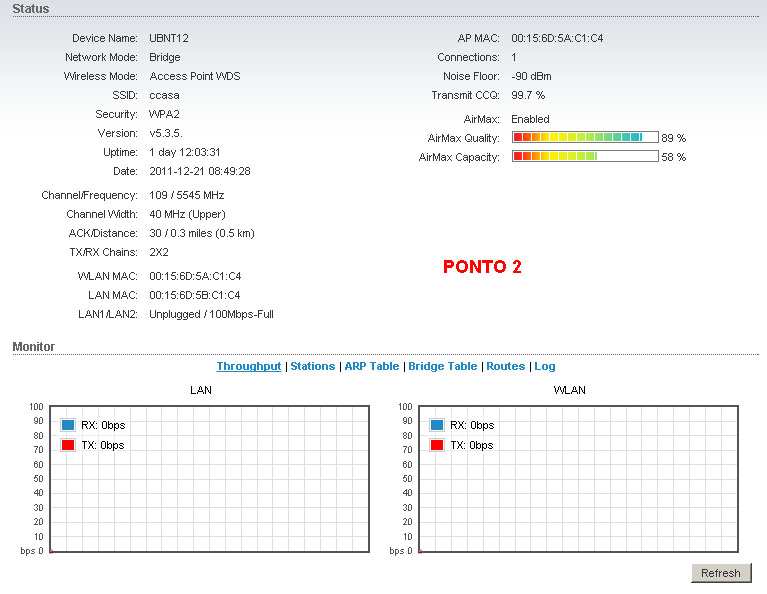Viewport: 767px width, 594px height.
Task: Click the blue RX swatch in WLAN graph
Action: click(437, 425)
